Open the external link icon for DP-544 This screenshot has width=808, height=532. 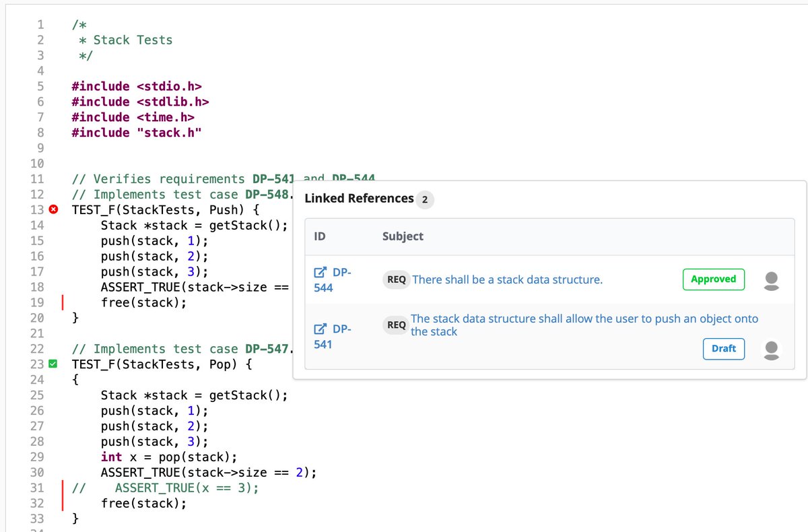pos(321,273)
